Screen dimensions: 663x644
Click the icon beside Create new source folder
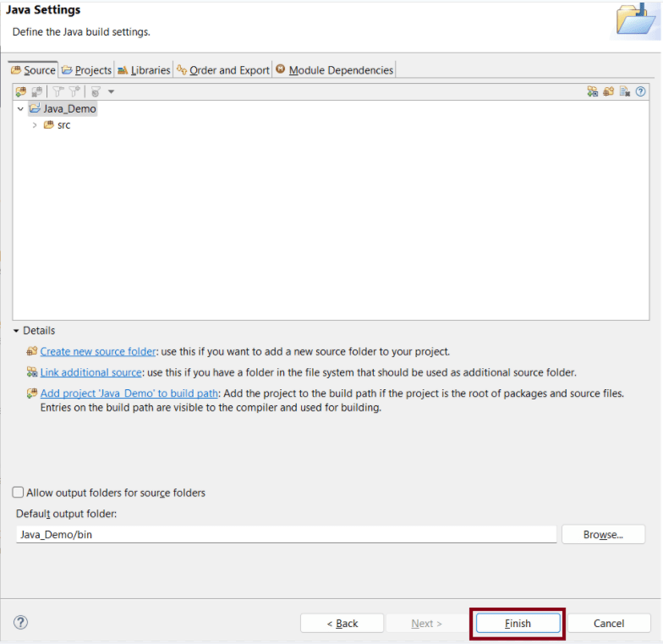(32, 351)
